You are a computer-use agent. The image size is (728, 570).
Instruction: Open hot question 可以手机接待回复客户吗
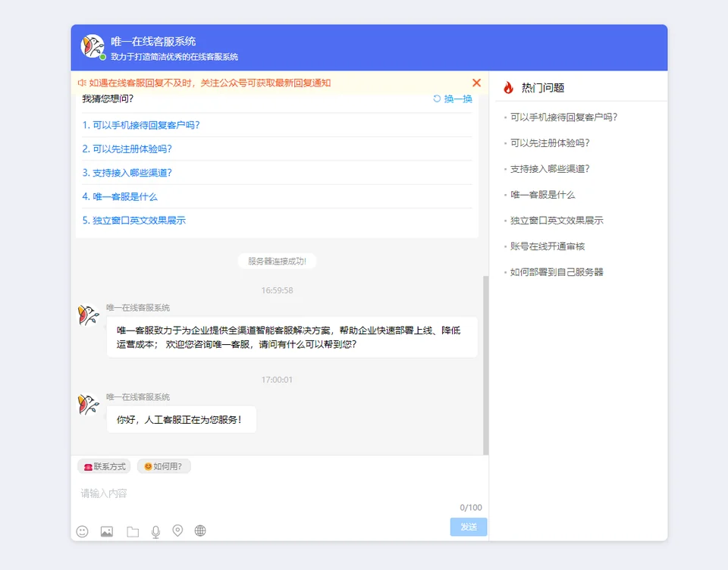tap(563, 117)
